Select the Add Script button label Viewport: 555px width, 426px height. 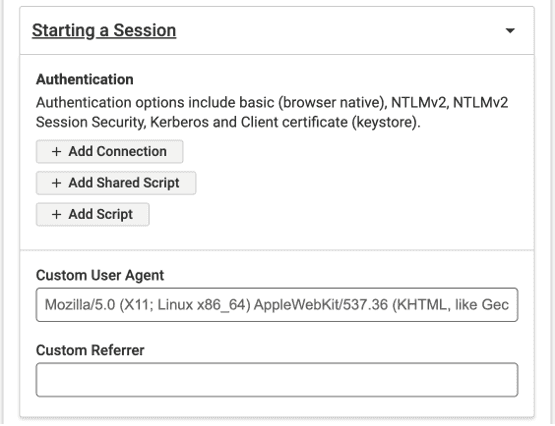pos(101,214)
